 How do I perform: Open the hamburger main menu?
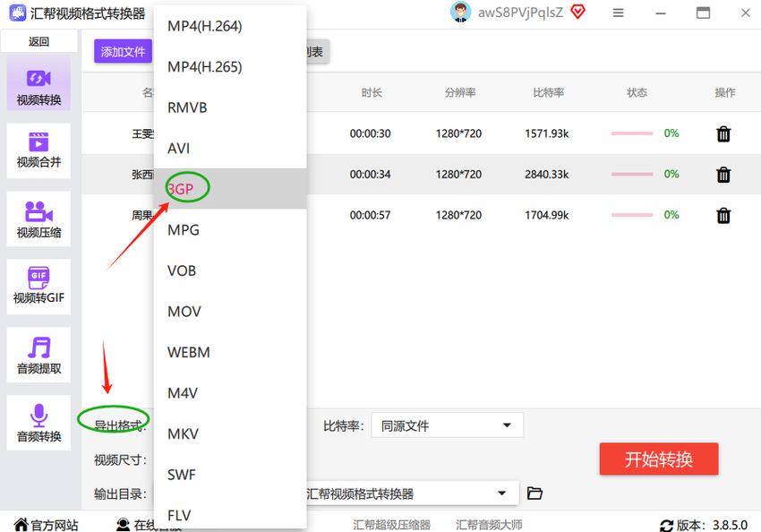pyautogui.click(x=619, y=13)
